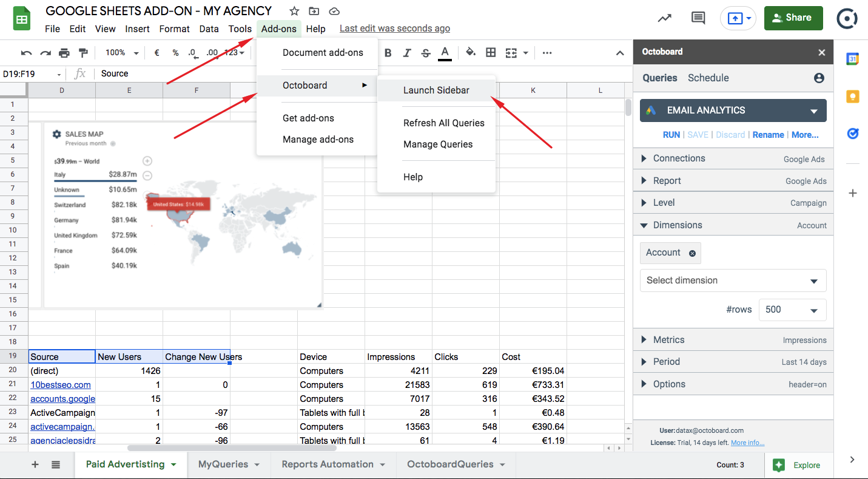Image resolution: width=868 pixels, height=479 pixels.
Task: Format selection as euro currency
Action: coord(156,53)
